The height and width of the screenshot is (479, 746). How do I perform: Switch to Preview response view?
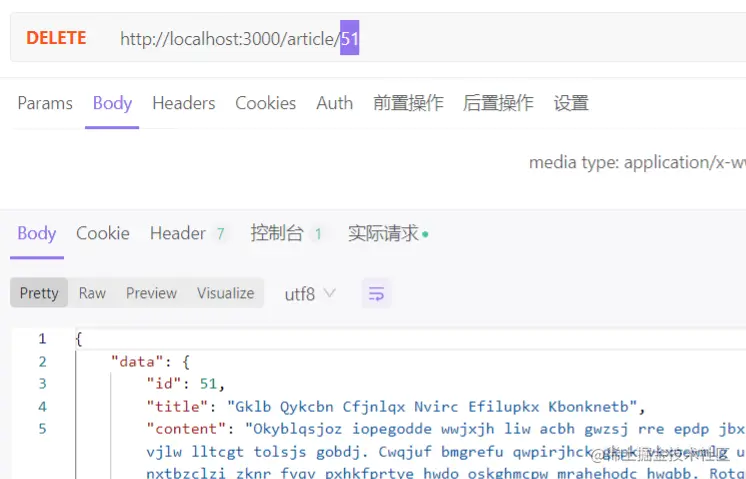tap(151, 293)
